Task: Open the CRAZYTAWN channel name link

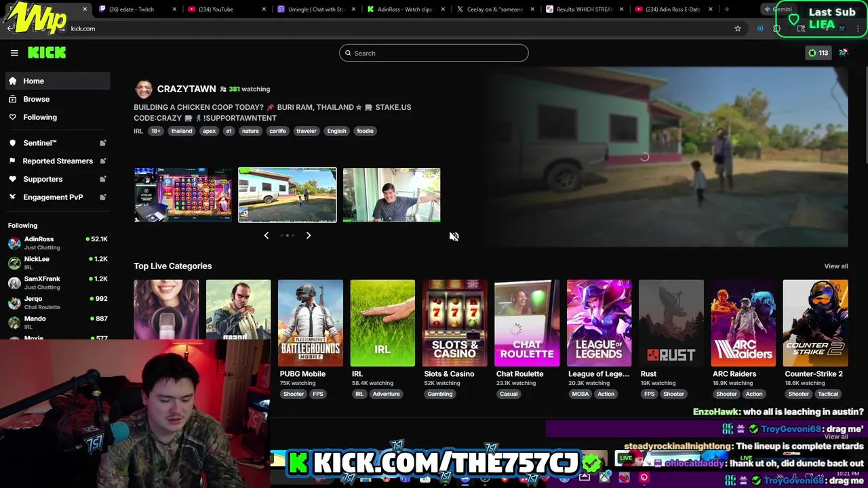Action: click(186, 89)
